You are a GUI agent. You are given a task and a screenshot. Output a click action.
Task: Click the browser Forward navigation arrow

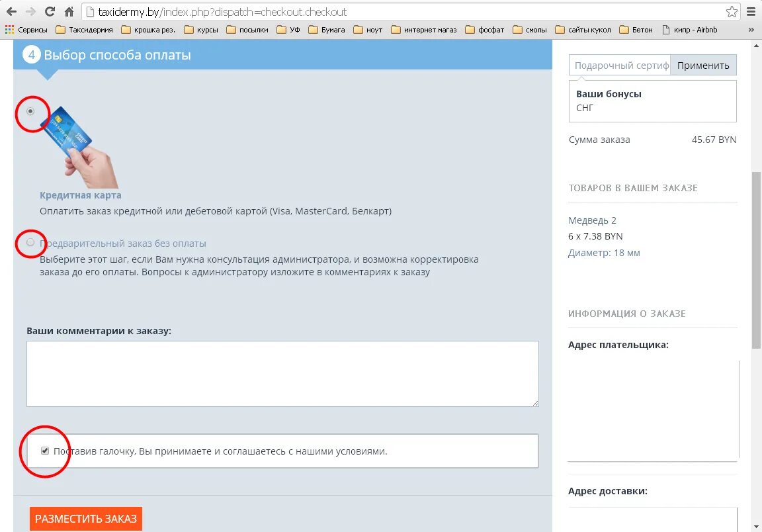coord(32,11)
